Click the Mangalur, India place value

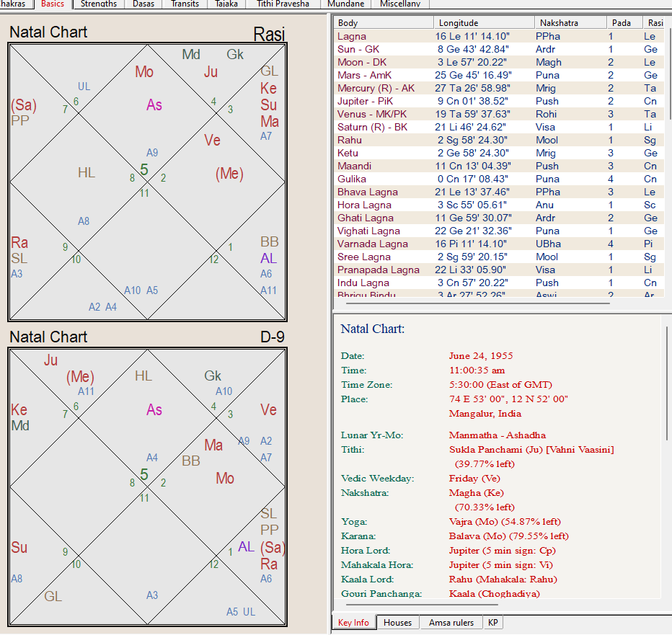485,414
